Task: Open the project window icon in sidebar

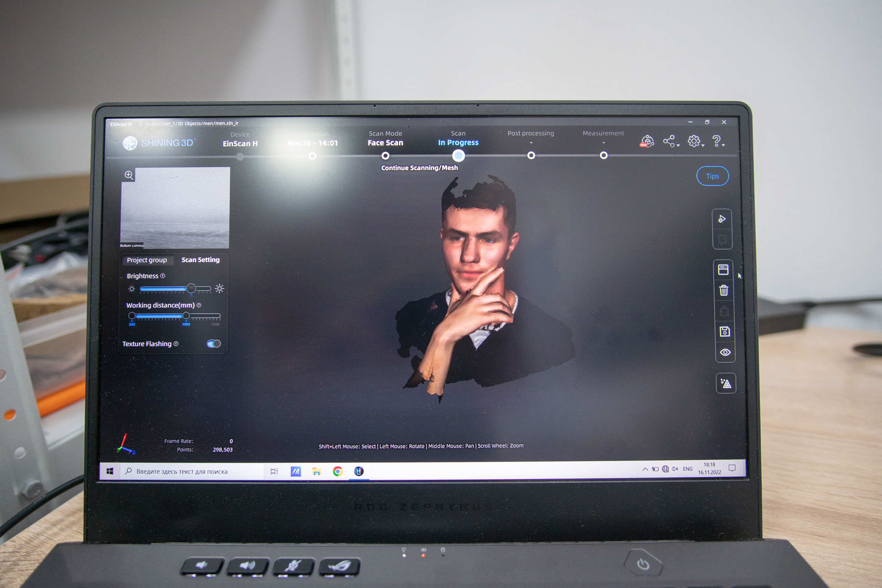Action: [x=723, y=270]
